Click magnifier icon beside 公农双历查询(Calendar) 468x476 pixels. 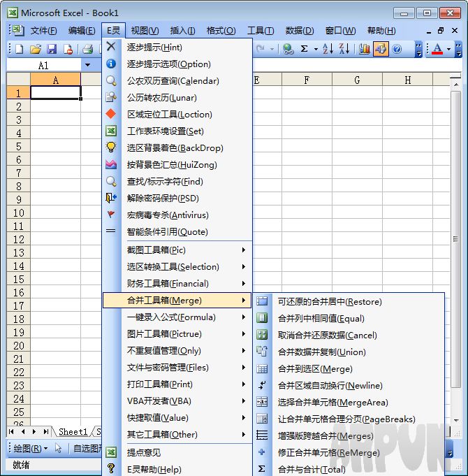pos(111,81)
